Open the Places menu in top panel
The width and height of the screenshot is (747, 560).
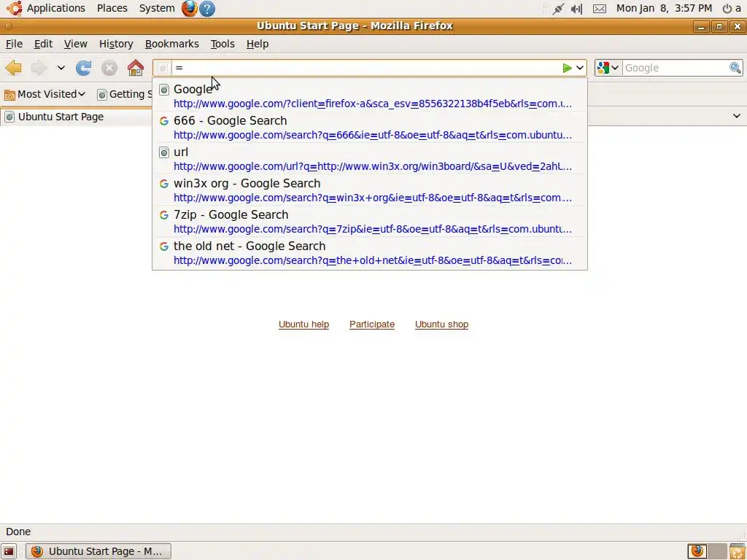click(112, 8)
